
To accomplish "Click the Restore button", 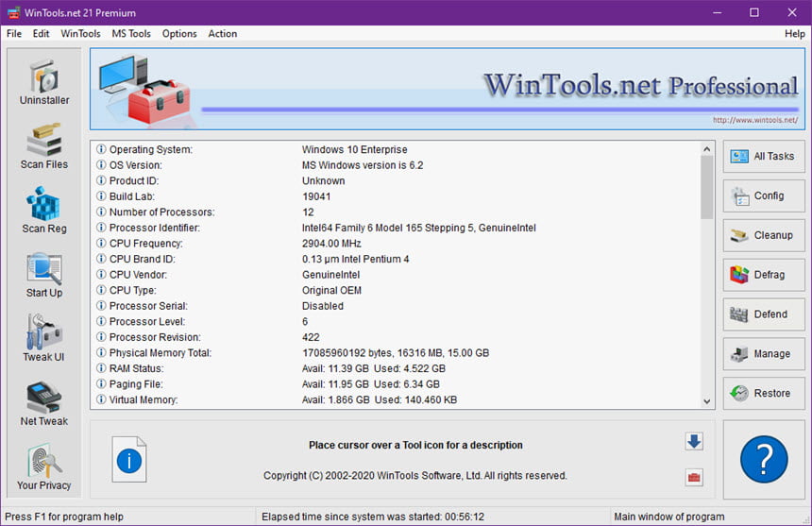I will (764, 393).
